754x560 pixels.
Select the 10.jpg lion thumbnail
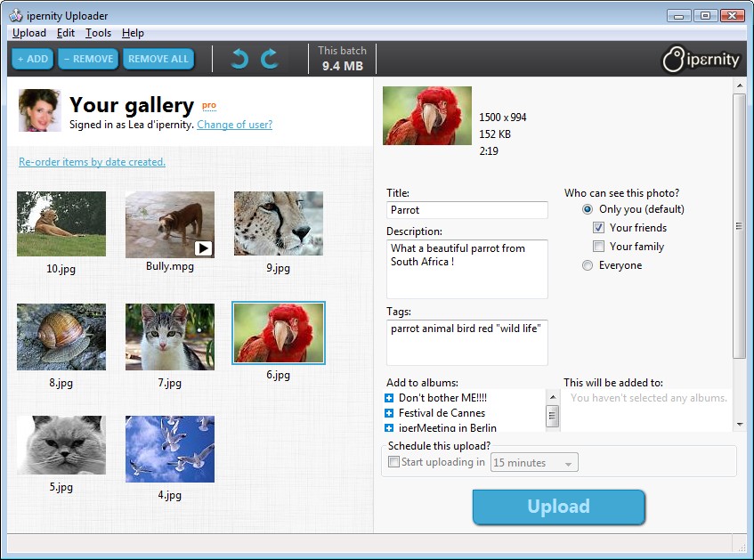tap(61, 223)
